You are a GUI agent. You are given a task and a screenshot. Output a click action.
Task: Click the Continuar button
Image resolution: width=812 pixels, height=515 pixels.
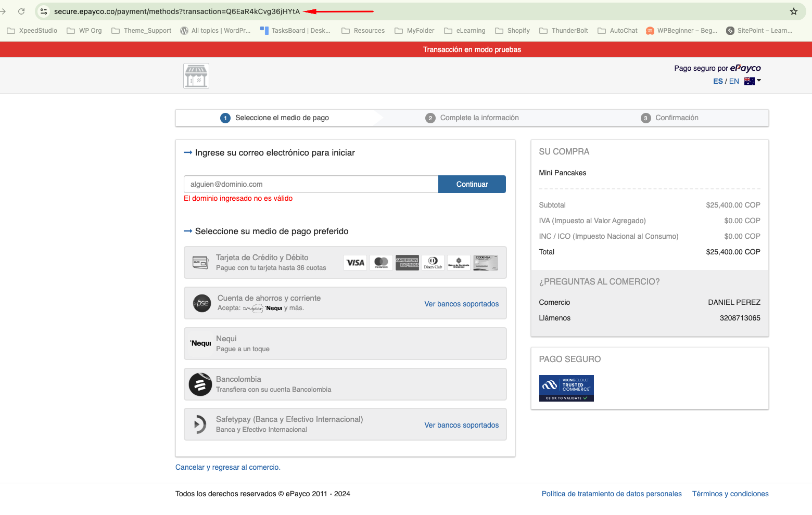click(472, 184)
